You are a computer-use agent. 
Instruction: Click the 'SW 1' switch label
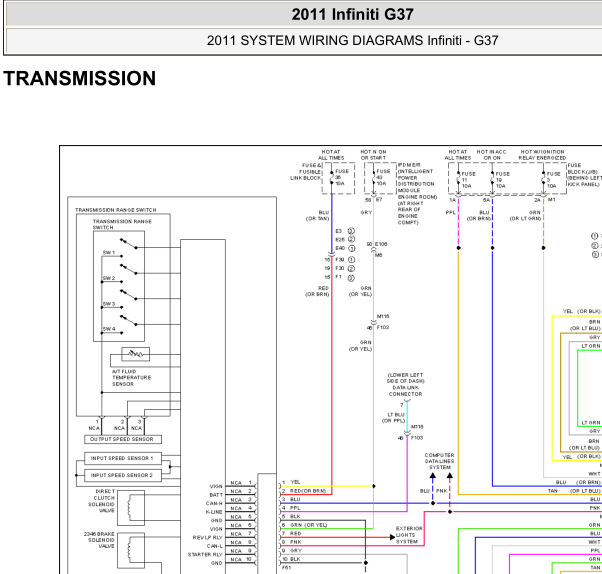point(109,253)
